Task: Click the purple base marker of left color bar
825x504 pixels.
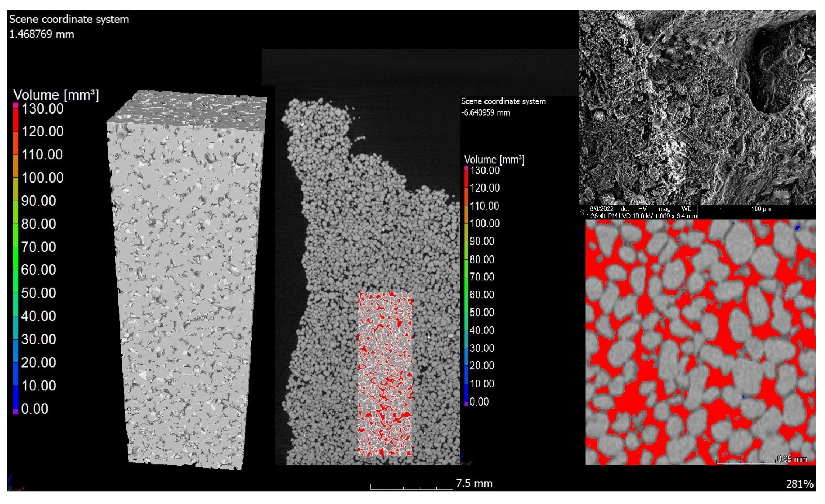Action: click(16, 411)
